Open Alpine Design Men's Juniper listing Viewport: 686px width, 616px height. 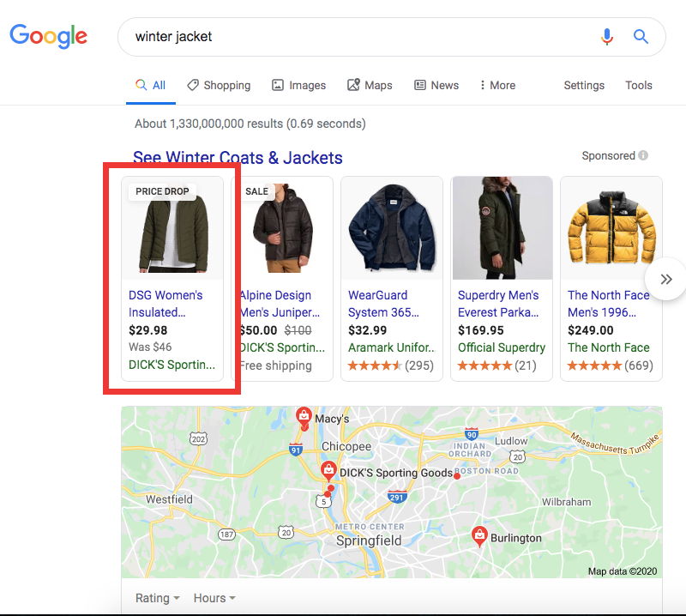point(280,304)
